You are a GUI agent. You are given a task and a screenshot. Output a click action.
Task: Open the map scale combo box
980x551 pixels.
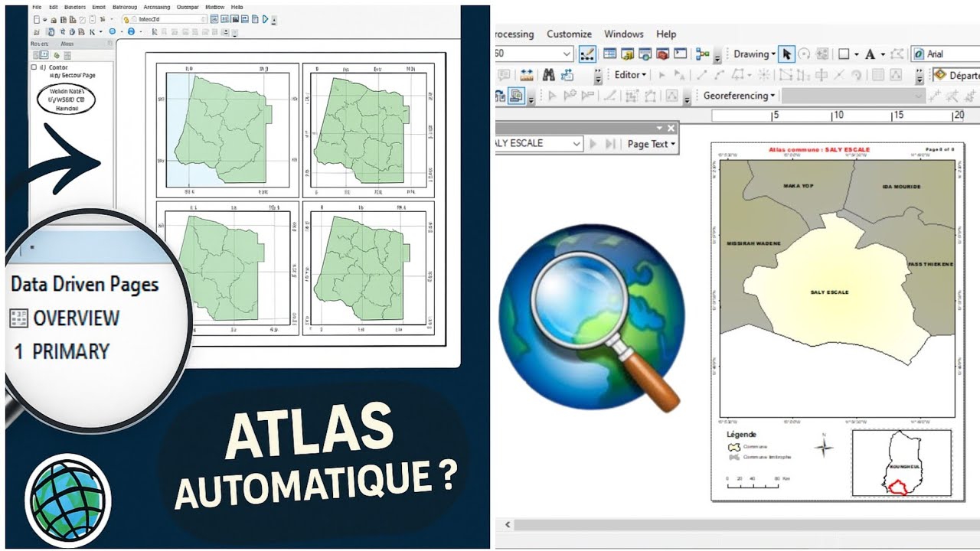(534, 54)
